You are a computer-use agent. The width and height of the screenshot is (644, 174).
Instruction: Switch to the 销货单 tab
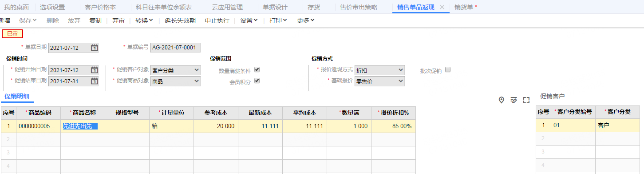[464, 7]
